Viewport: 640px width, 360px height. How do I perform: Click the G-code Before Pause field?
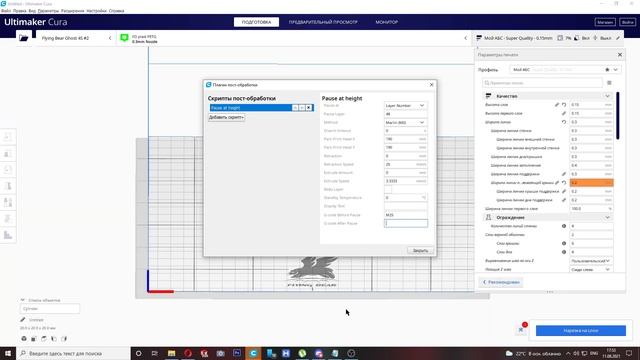pyautogui.click(x=405, y=215)
